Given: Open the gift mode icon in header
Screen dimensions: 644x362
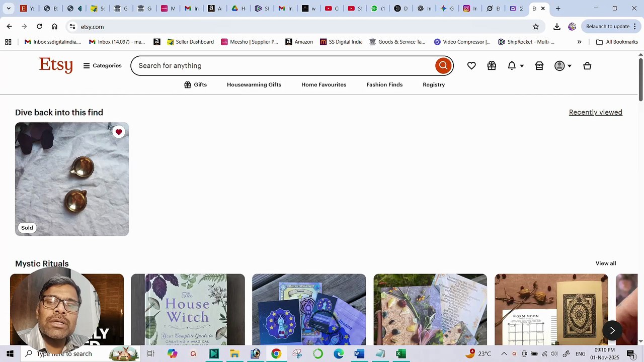Looking at the screenshot, I should pyautogui.click(x=492, y=66).
